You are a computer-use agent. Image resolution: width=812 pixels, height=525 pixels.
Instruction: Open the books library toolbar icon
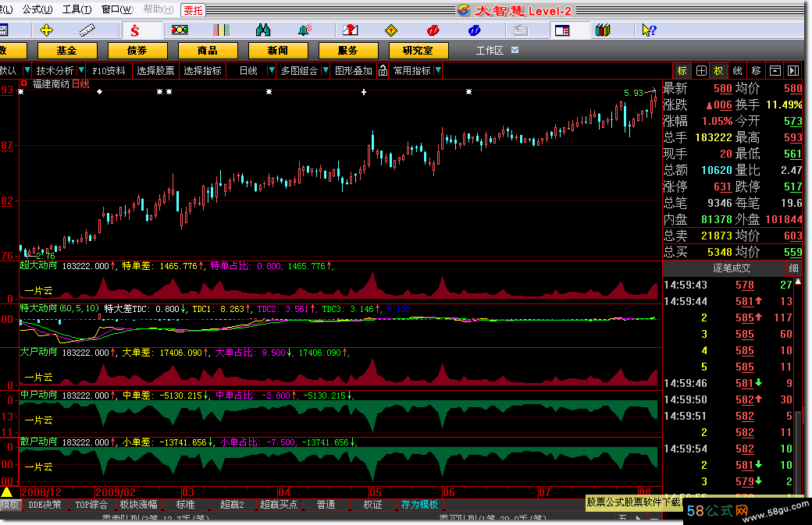coord(603,30)
